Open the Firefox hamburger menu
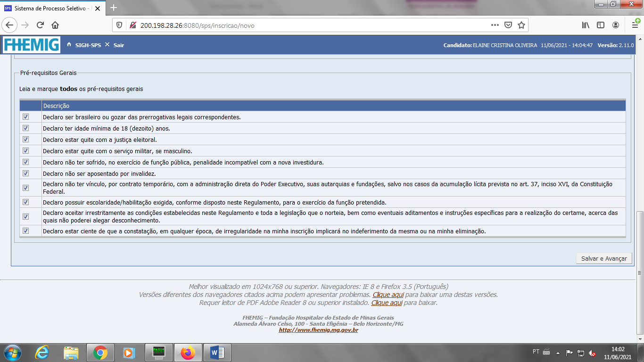 point(635,25)
